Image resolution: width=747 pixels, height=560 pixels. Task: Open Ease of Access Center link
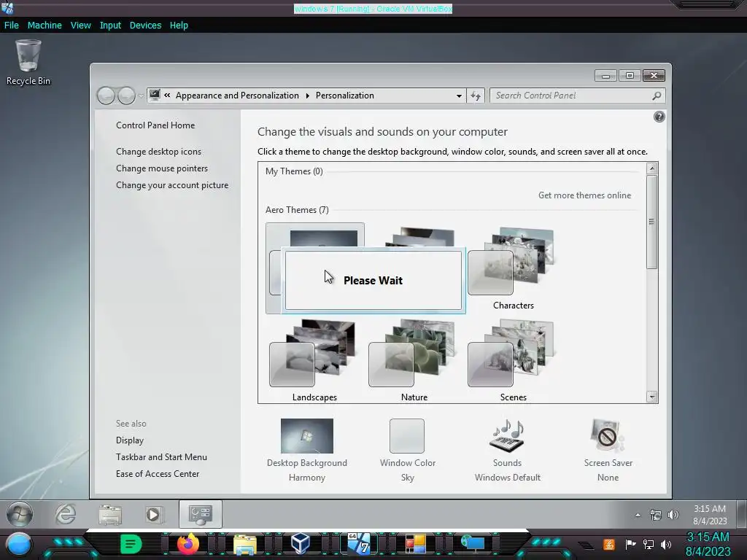(158, 474)
